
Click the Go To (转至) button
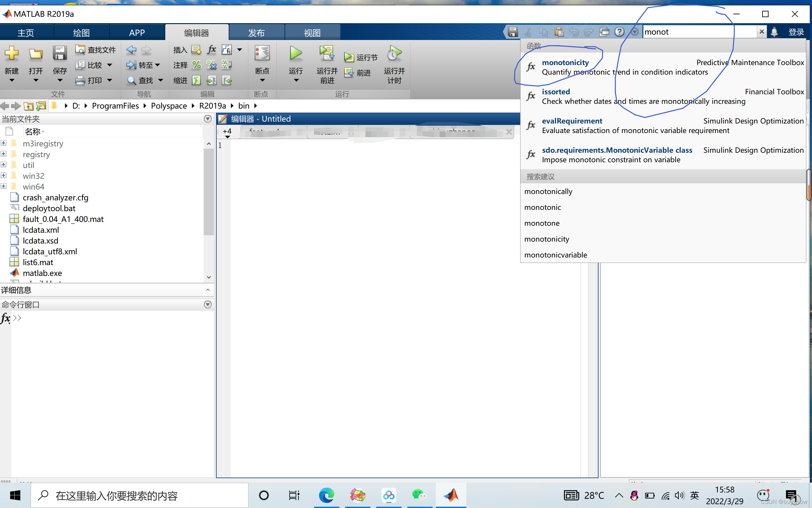[x=143, y=65]
